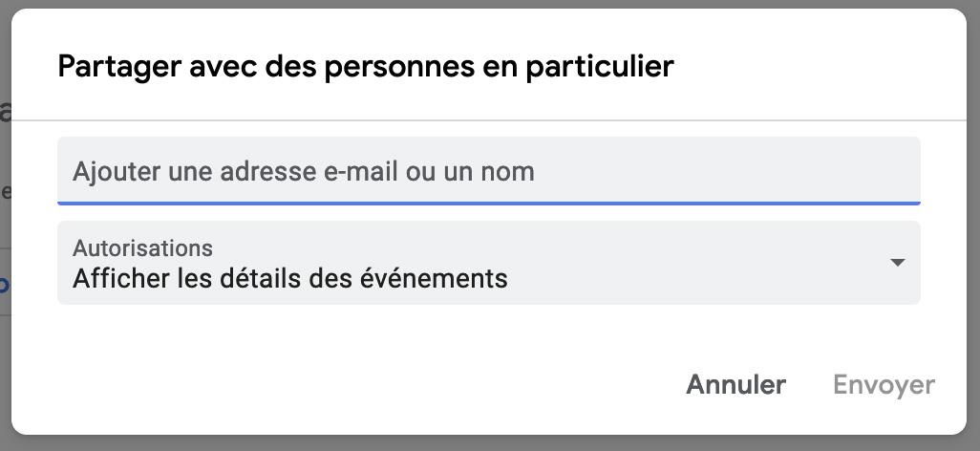Viewport: 980px width, 451px height.
Task: Select the 'Afficher les détails des événements' value
Action: coord(290,279)
